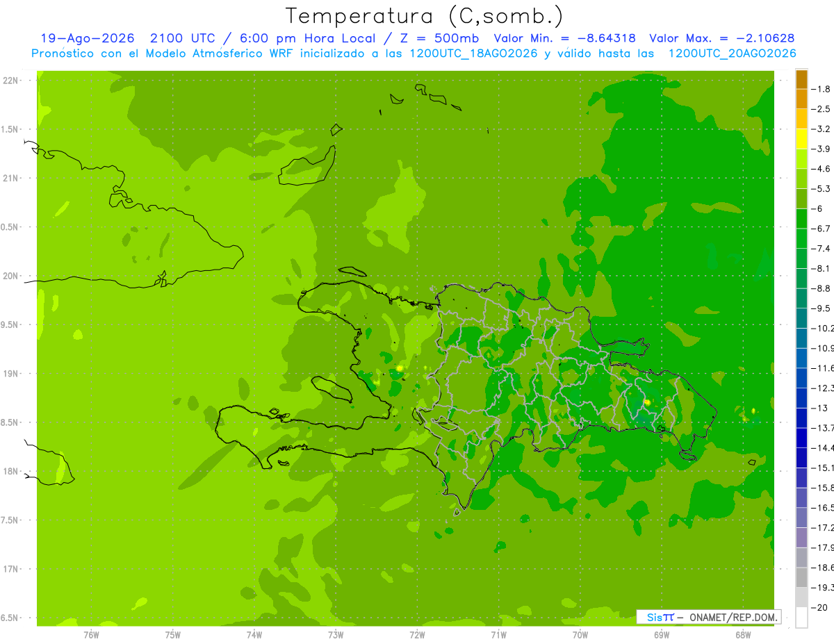The height and width of the screenshot is (644, 834).
Task: Select the date text '19-Ago-2026'
Action: (87, 39)
